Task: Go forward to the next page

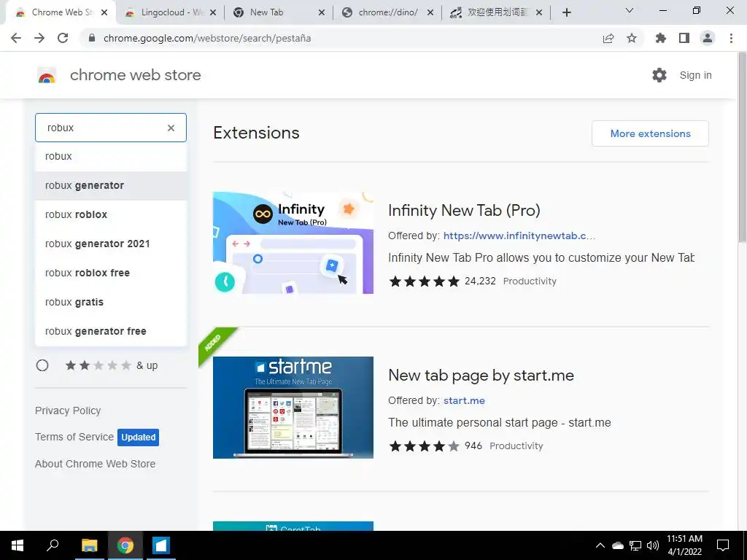Action: [39, 38]
